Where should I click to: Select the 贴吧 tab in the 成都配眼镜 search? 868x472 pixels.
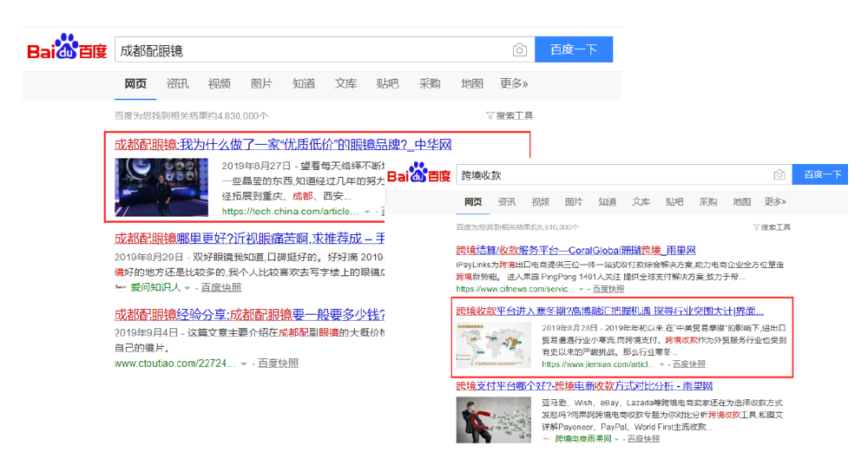[387, 83]
